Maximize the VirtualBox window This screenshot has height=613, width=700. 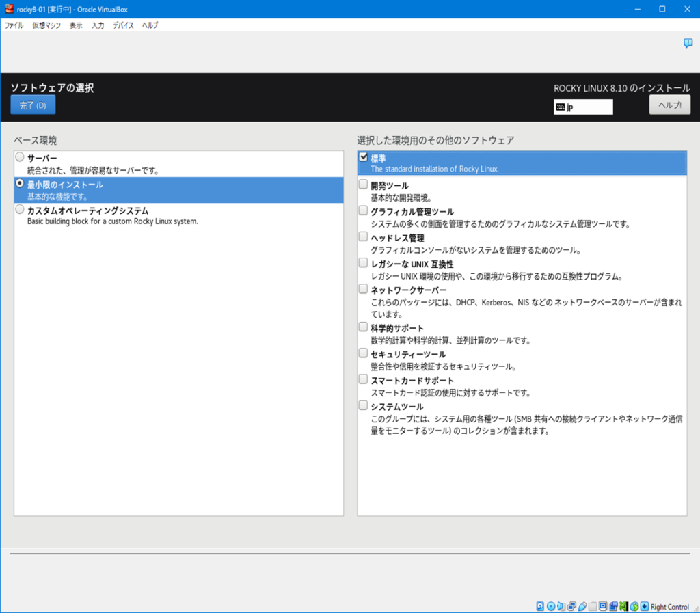click(662, 9)
